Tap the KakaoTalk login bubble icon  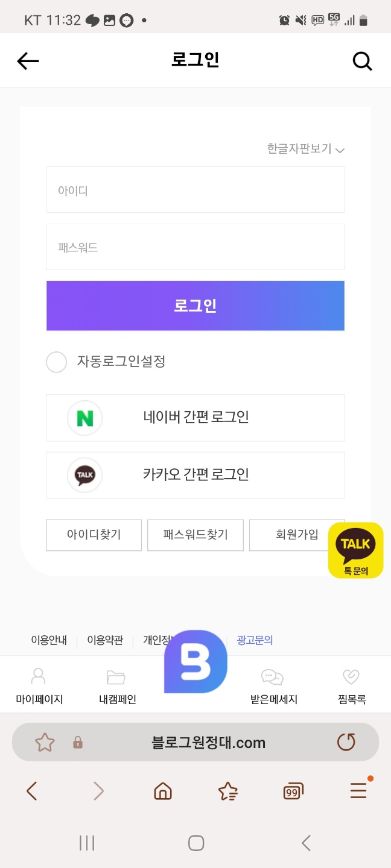click(84, 475)
